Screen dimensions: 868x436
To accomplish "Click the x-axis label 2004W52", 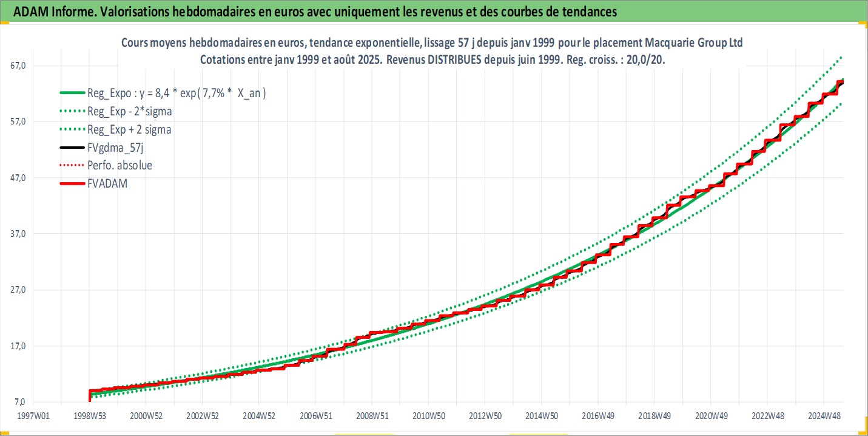I will point(259,416).
